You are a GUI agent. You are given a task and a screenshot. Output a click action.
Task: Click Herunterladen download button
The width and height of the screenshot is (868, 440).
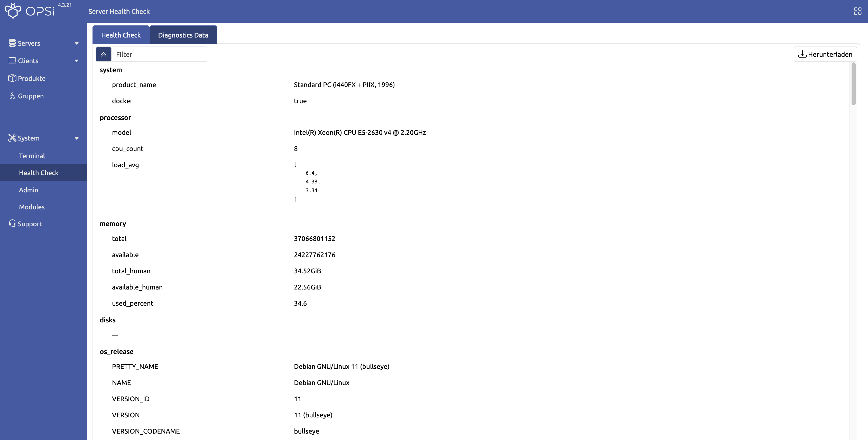click(x=825, y=54)
